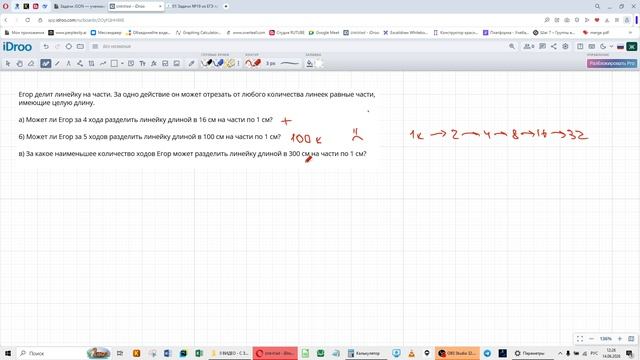
Task: Choose the blue pen preset
Action: click(219, 63)
